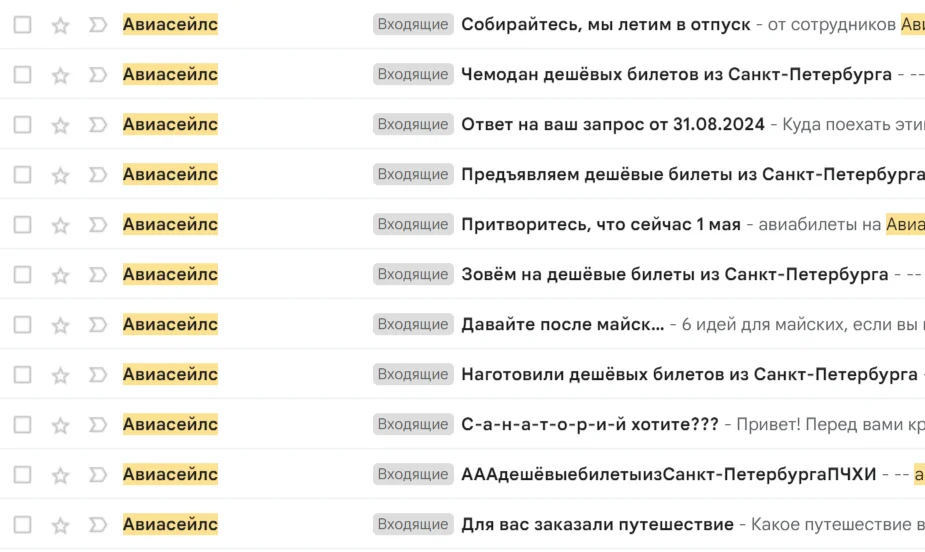925x552 pixels.
Task: Star the "Ответ на ваш запрос" email
Action: pos(60,125)
